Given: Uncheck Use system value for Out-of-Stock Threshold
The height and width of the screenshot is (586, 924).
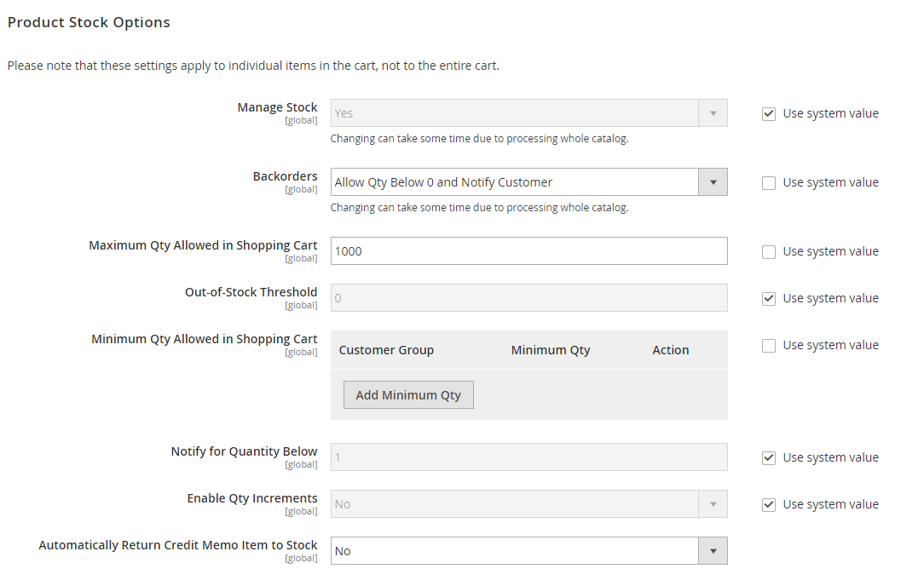Looking at the screenshot, I should tap(769, 297).
